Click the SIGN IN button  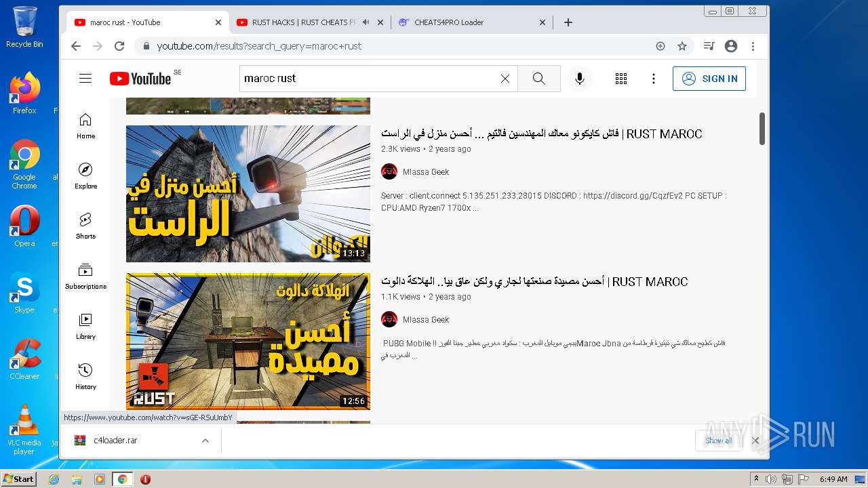tap(709, 79)
